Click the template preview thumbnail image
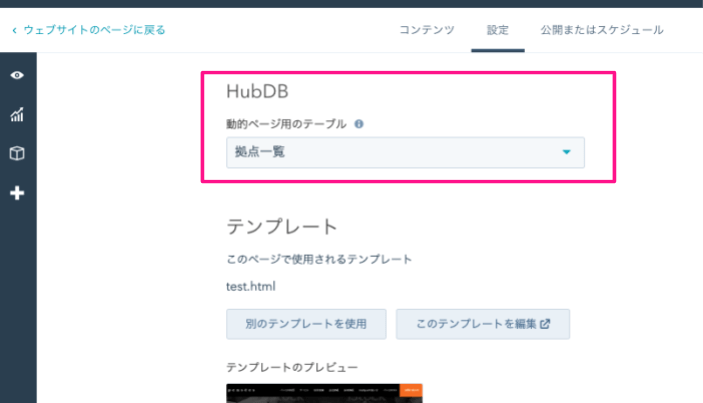703x403 pixels. [324, 393]
